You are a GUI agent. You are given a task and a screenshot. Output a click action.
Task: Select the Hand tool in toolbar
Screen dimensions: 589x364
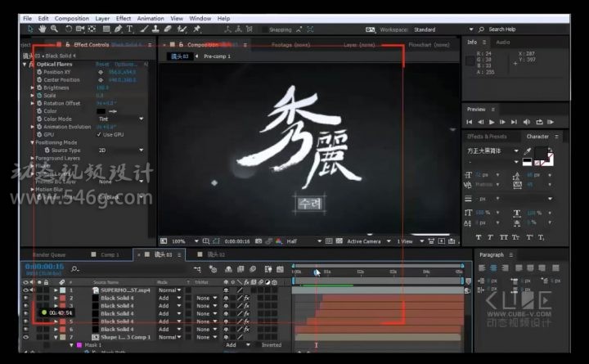pos(41,29)
